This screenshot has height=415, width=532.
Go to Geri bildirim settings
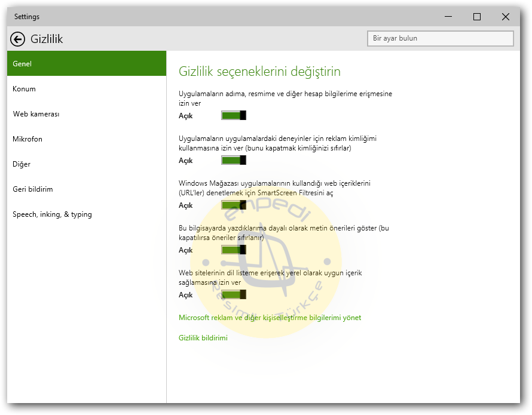(87, 189)
